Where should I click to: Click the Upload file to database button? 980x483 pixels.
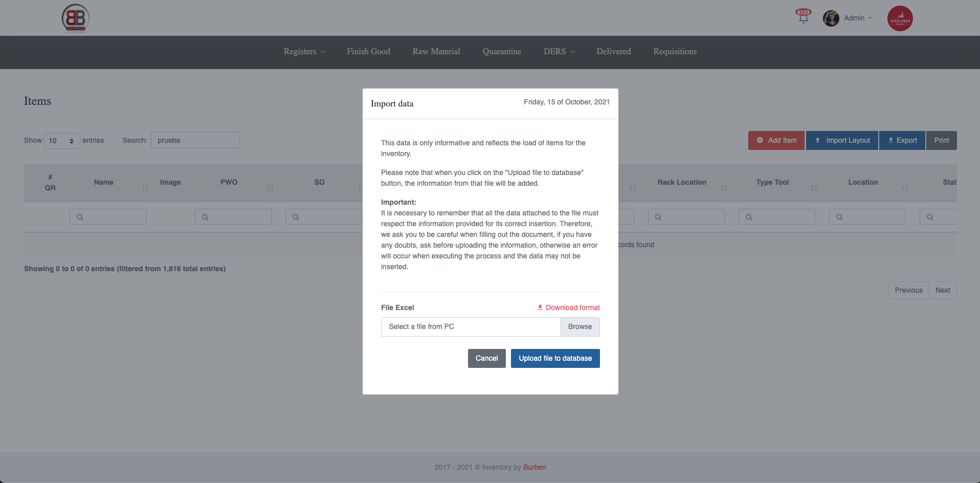[555, 358]
